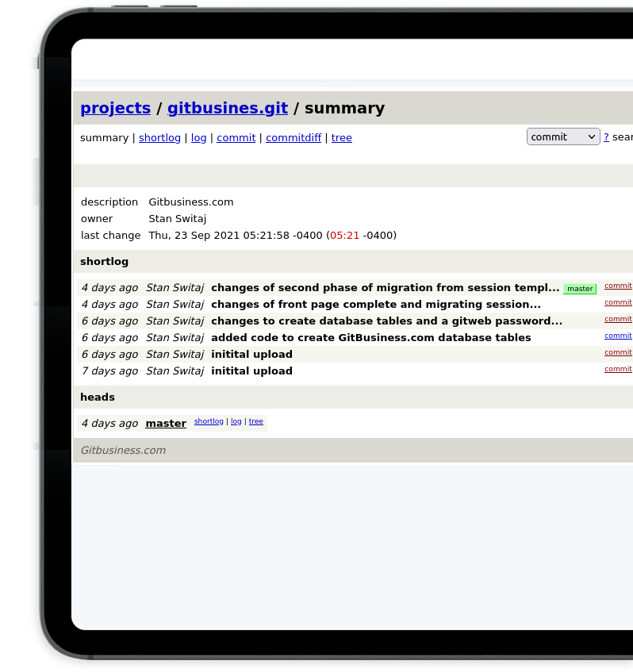The height and width of the screenshot is (672, 633).
Task: Open the projects breadcrumb link
Action: click(x=115, y=108)
